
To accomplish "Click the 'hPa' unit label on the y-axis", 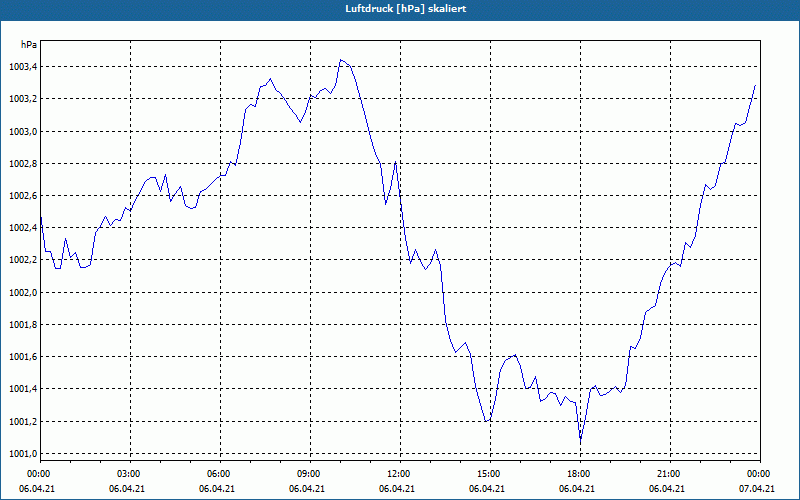I will pyautogui.click(x=29, y=45).
